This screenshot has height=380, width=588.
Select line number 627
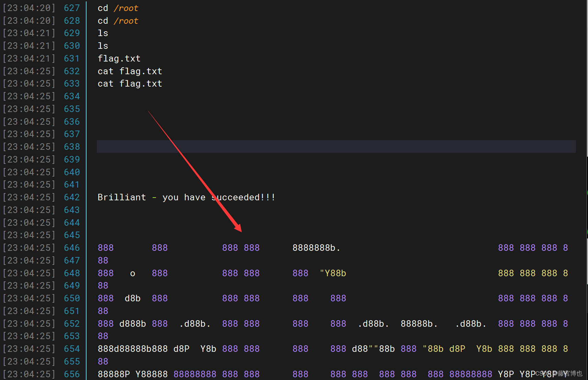(72, 8)
